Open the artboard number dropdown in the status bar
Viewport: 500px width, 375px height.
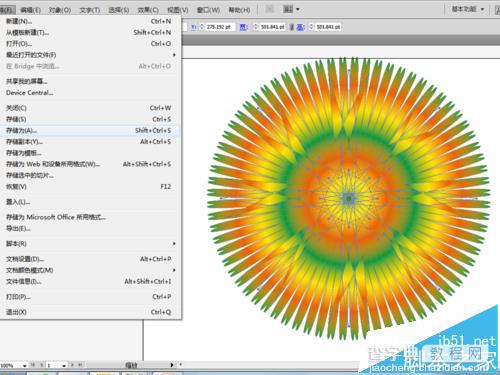coord(64,366)
